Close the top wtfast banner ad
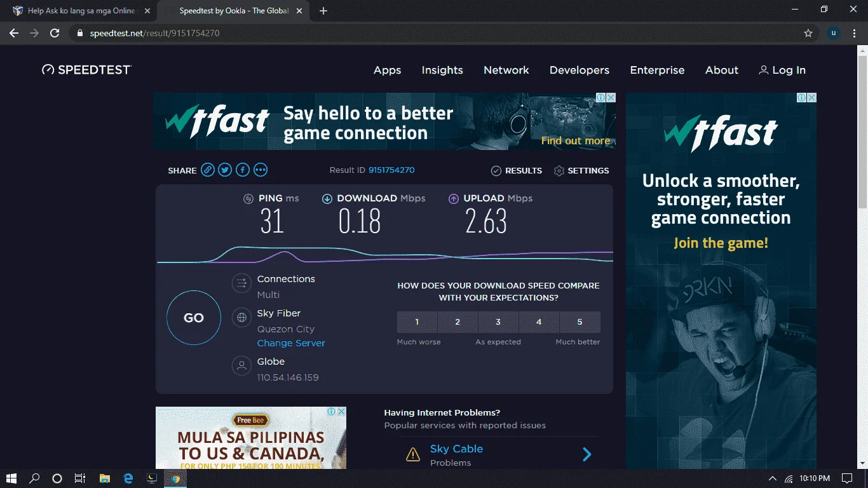Viewport: 868px width, 488px height. point(611,98)
